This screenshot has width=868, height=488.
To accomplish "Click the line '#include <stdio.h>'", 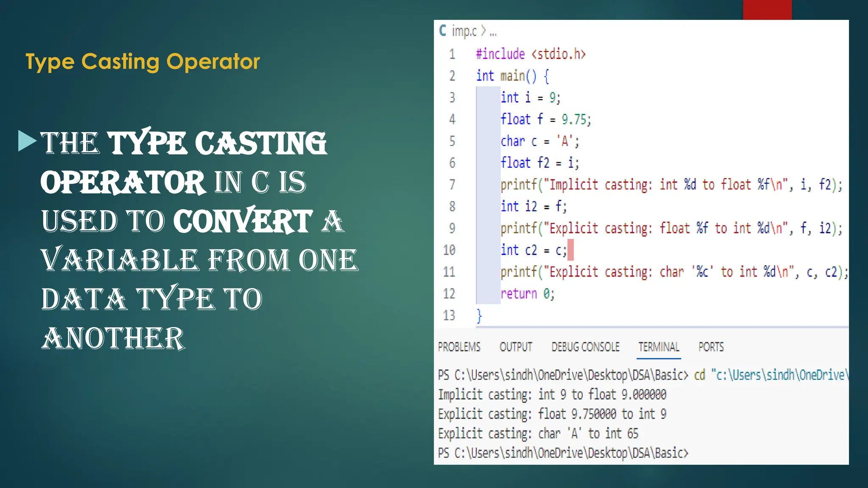I will tap(531, 54).
